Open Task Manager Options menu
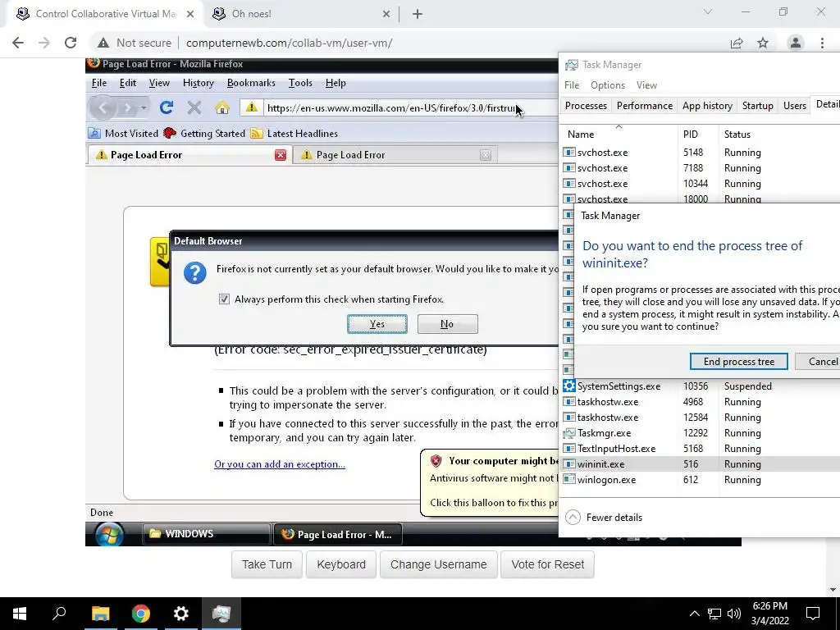840x630 pixels. point(608,85)
